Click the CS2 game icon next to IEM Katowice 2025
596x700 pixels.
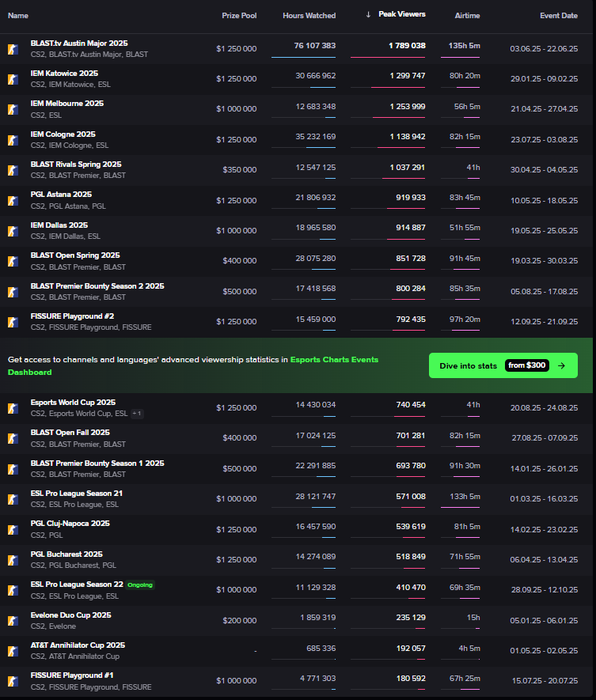[13, 79]
